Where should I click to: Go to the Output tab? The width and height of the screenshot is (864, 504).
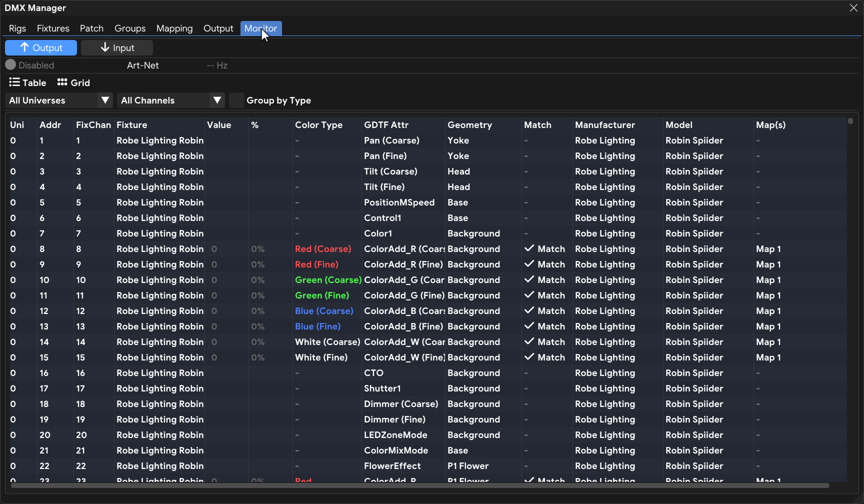(x=218, y=28)
